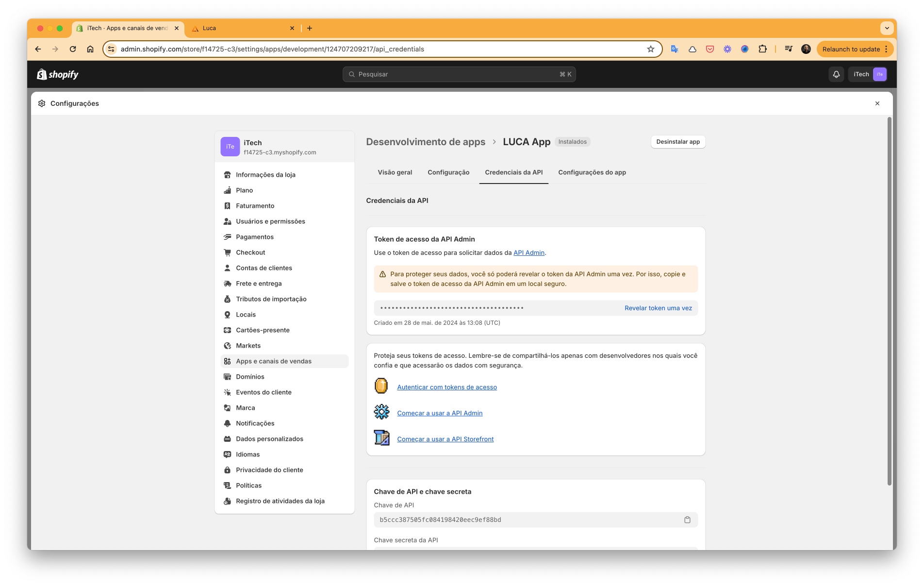Click Revelar token uma vez
Viewport: 924px width, 586px height.
658,308
